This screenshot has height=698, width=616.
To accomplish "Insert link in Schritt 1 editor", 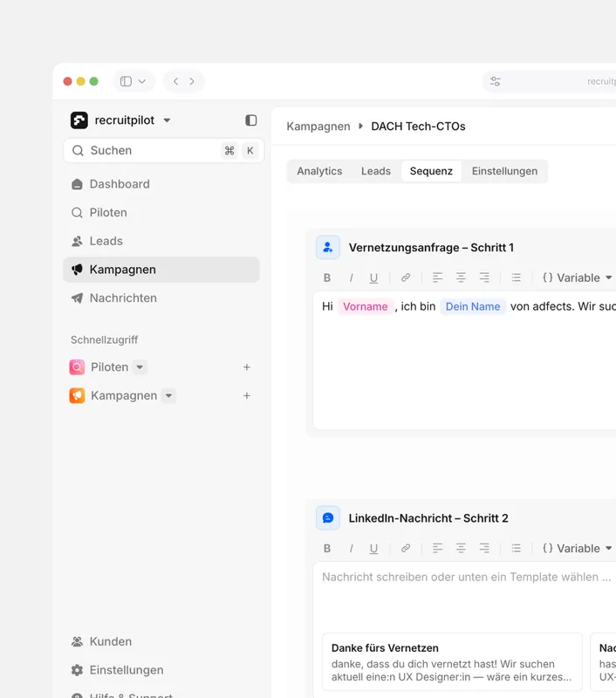I will click(406, 277).
